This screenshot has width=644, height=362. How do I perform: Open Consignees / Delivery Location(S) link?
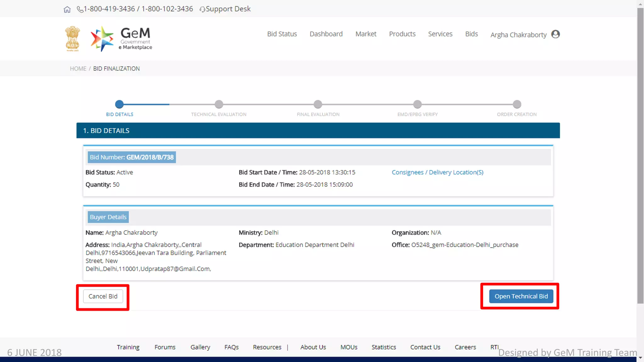click(437, 173)
